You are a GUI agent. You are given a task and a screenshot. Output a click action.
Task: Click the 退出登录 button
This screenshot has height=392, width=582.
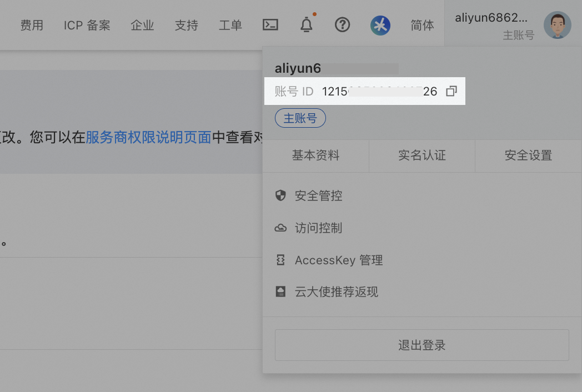click(422, 345)
